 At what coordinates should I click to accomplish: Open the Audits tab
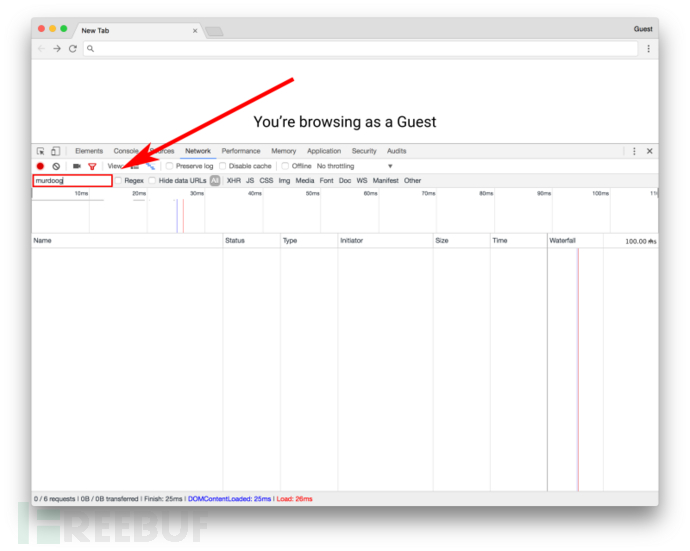[396, 151]
